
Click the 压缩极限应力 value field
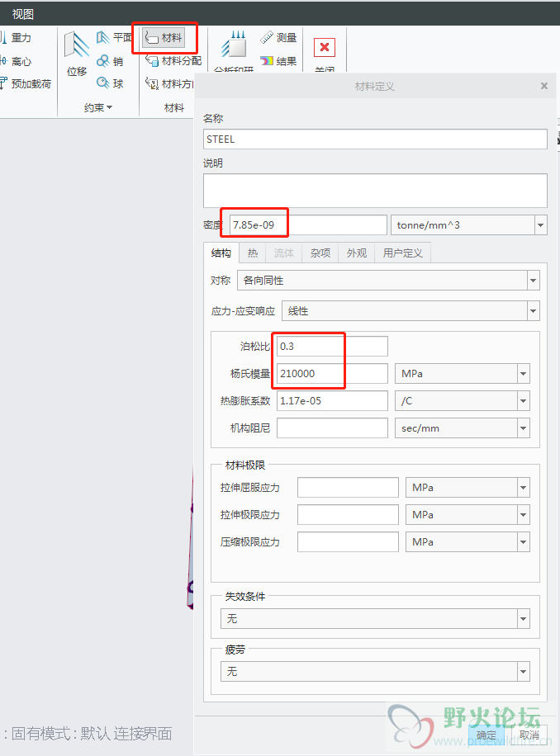(349, 542)
